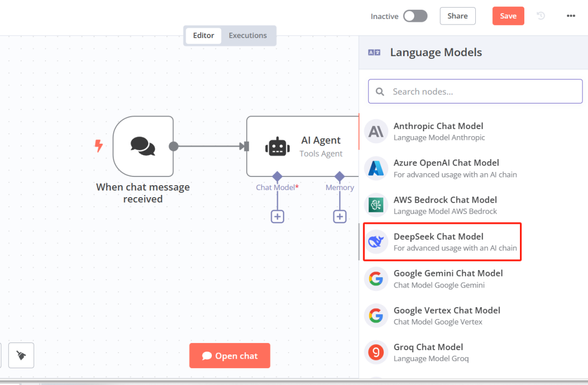Image resolution: width=588 pixels, height=385 pixels.
Task: Choose Google Gemini Chat Model entry
Action: (473, 278)
